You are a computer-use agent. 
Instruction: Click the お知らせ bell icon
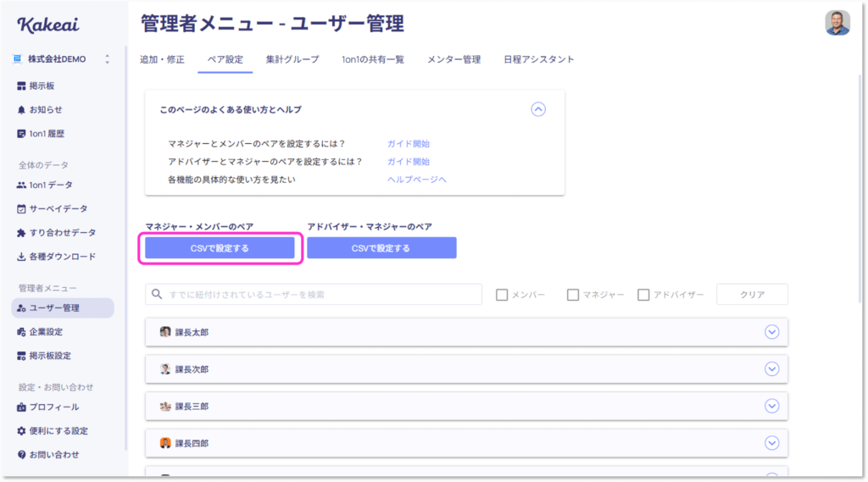click(21, 109)
